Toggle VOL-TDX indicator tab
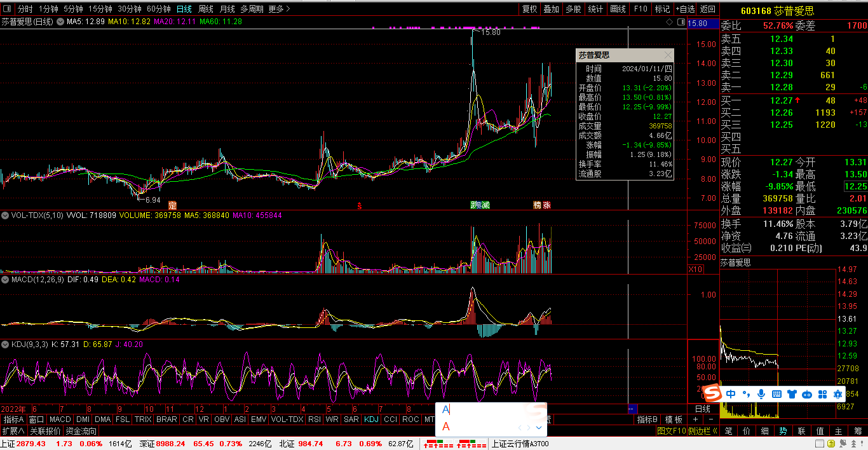This screenshot has width=868, height=450. (287, 419)
